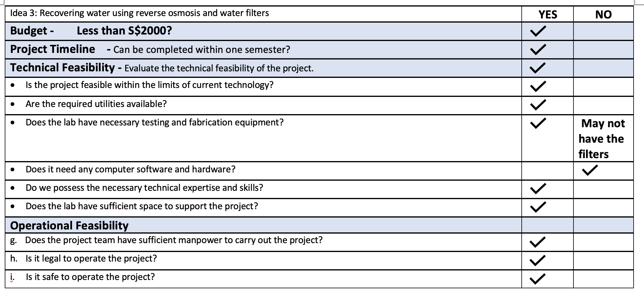Click the 'Less than S$2000?' text

tap(124, 31)
